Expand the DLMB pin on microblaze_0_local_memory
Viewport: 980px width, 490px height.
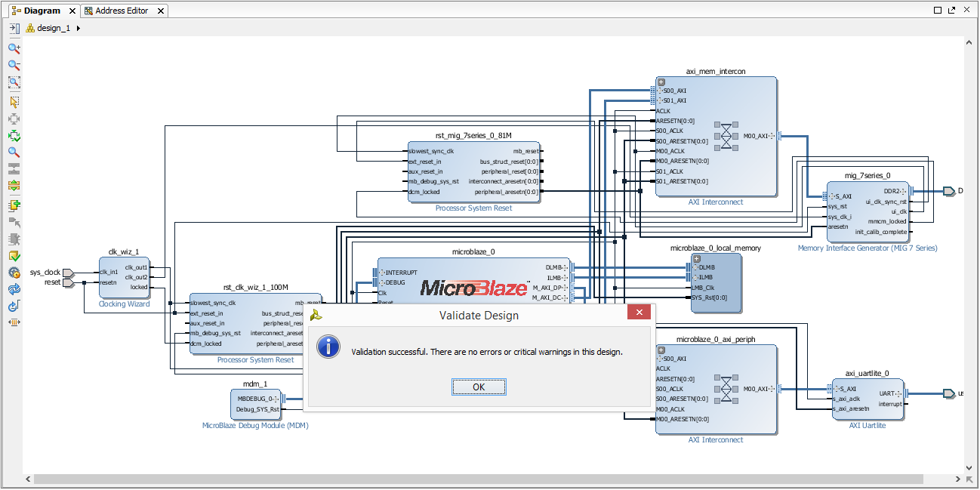click(x=695, y=267)
